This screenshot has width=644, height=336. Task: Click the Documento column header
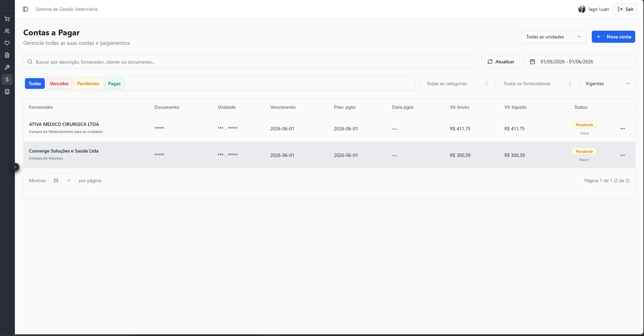point(167,107)
